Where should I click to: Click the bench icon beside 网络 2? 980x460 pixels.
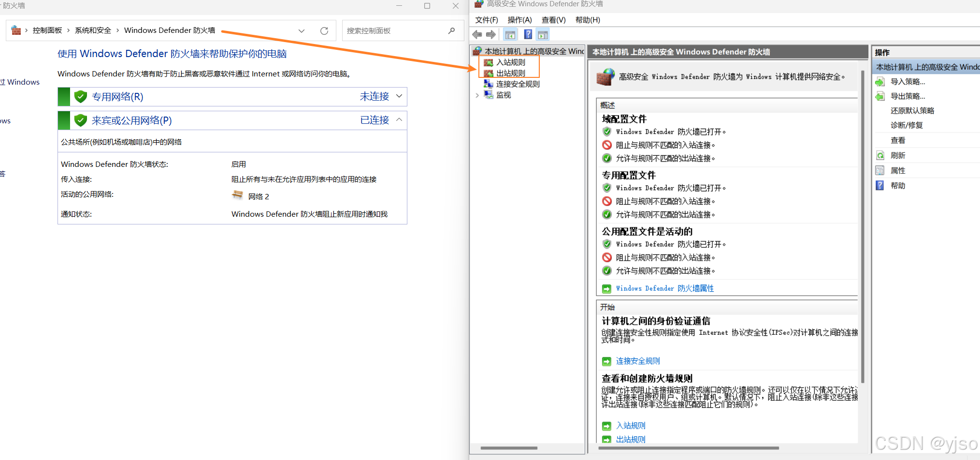tap(237, 195)
